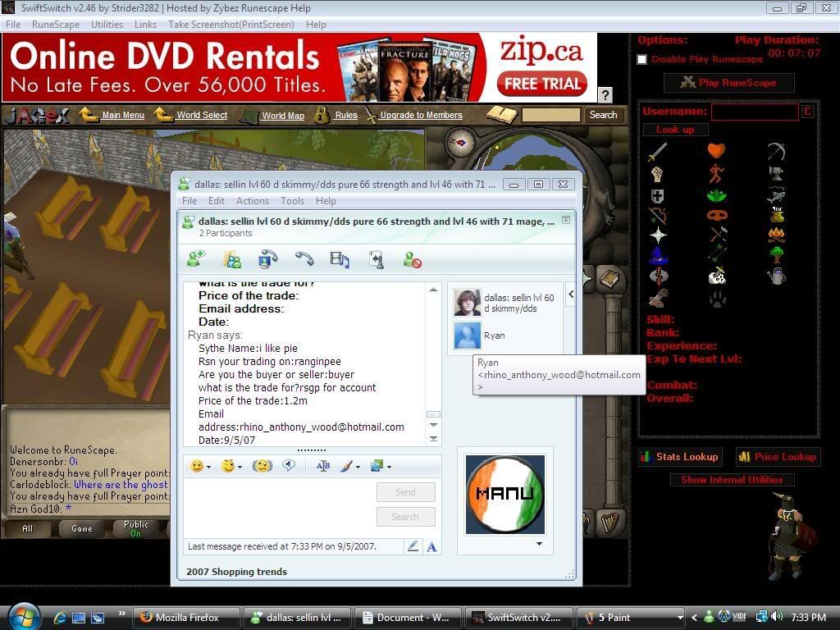Image resolution: width=840 pixels, height=630 pixels.
Task: Click the voice clip icon
Action: pos(289,466)
